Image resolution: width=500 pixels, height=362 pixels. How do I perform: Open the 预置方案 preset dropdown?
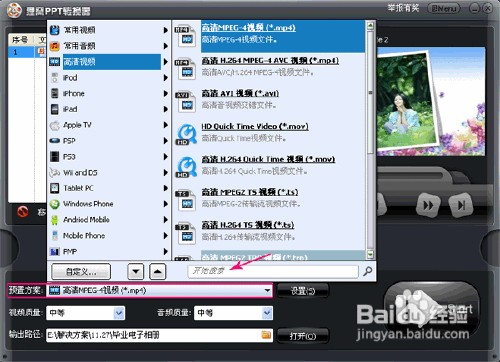159,291
